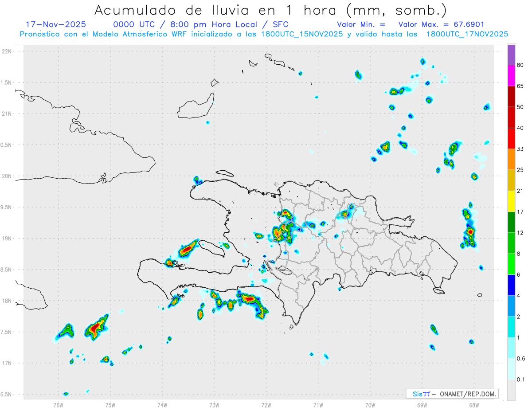Screen dimensions: 532x411
Task: Click the '19N' latitude axis label
Action: point(7,239)
